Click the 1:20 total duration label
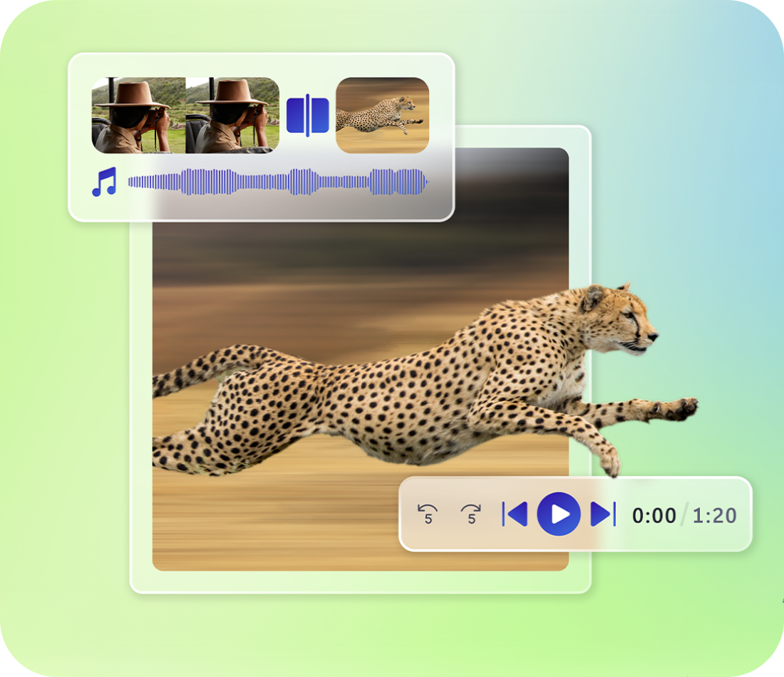The image size is (784, 677). [x=714, y=515]
